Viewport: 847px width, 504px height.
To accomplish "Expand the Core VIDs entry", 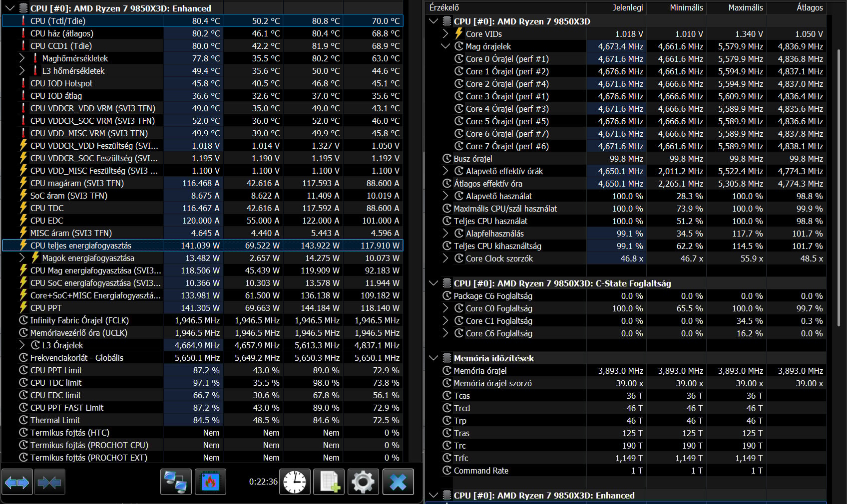I will 445,34.
